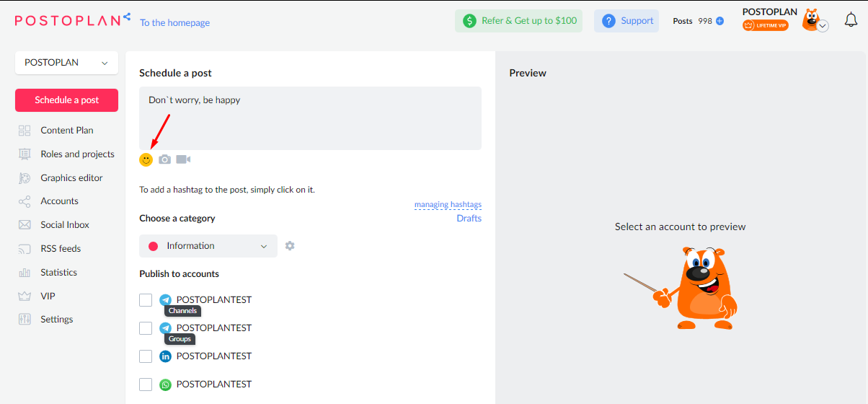Click the POSTOPLAN account name in the header
868x404 pixels.
click(770, 12)
